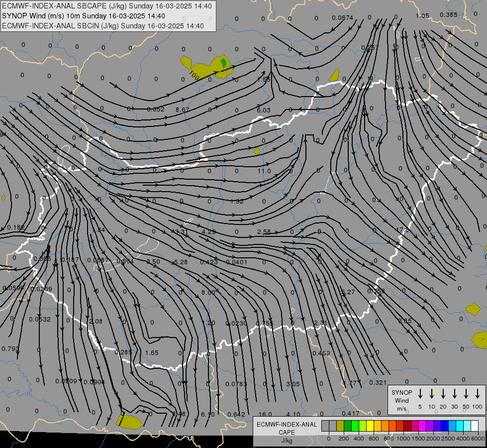
Task: Select the magenta CAPE legend swatch
Action: point(422,426)
